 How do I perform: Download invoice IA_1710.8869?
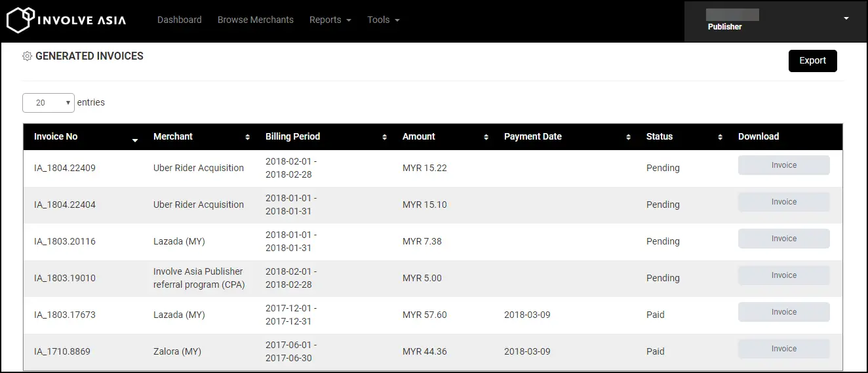coord(784,349)
